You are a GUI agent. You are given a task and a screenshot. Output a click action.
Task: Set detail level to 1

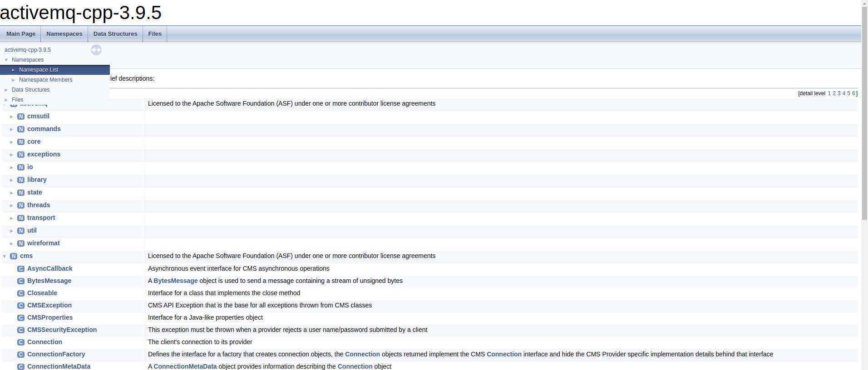coord(829,93)
